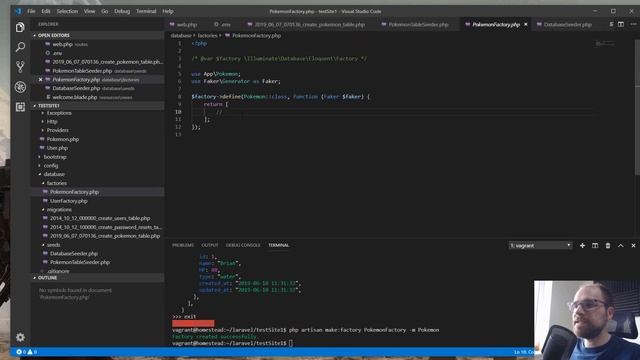The image size is (640, 360).
Task: Click the errors and warnings status indicator
Action: pyautogui.click(x=27, y=352)
